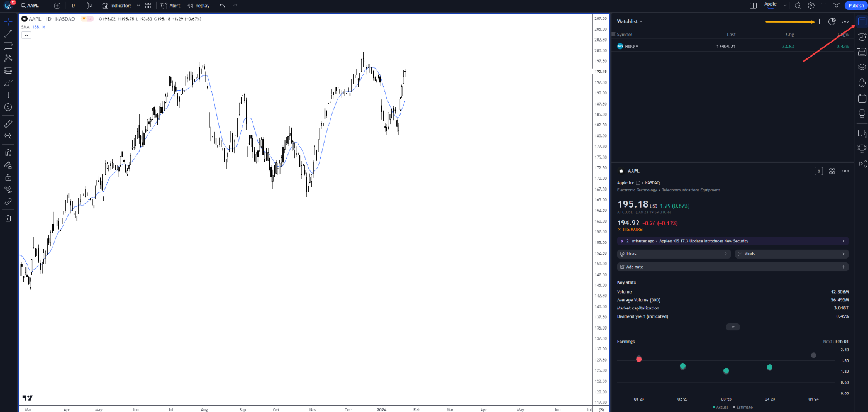Sort watchlist by Symbol column
The image size is (868, 412).
click(x=625, y=34)
